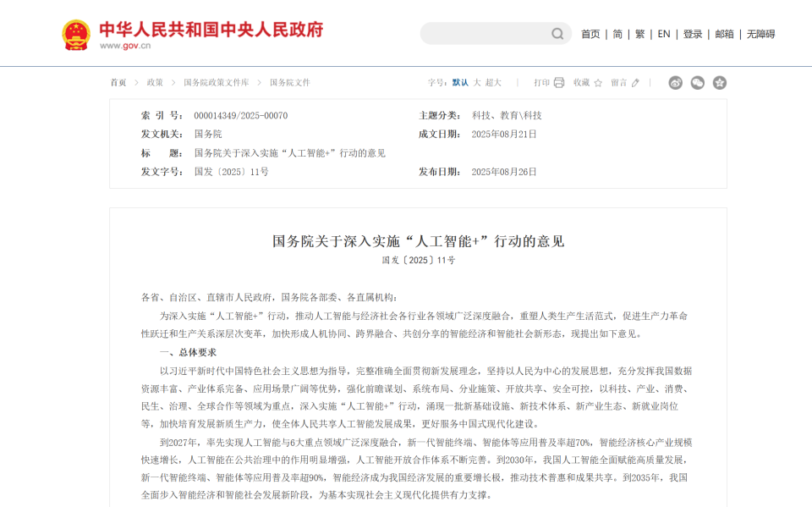The width and height of the screenshot is (812, 507).
Task: Switch to traditional Chinese 繁
Action: click(640, 34)
